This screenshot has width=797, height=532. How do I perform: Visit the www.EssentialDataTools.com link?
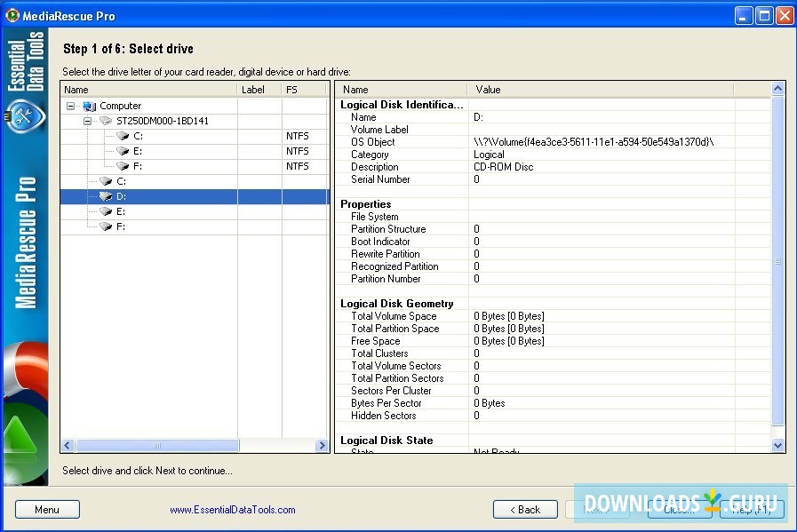click(x=233, y=510)
